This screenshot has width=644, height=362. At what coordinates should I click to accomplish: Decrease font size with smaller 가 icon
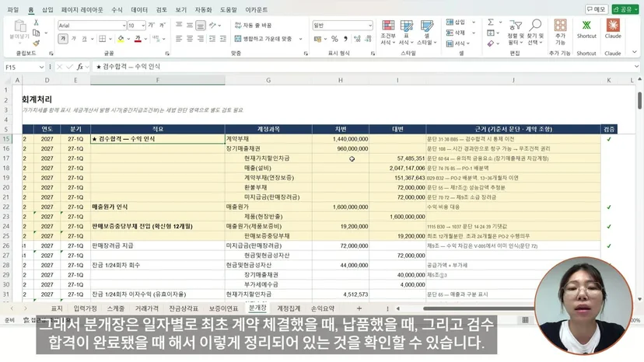click(x=163, y=26)
